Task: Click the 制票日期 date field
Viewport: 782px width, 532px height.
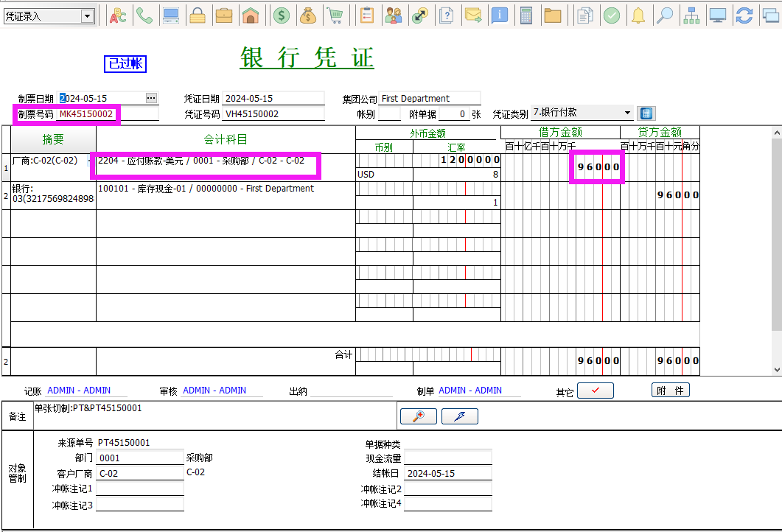Action: (x=102, y=98)
